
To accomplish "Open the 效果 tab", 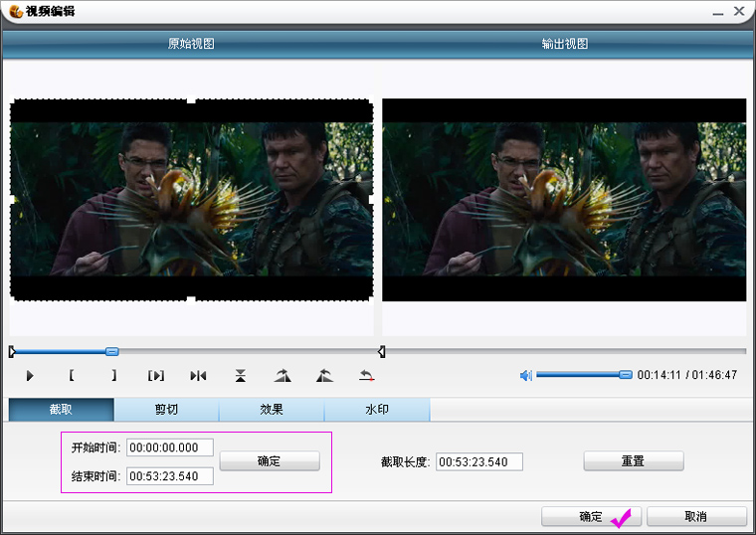I will (272, 410).
